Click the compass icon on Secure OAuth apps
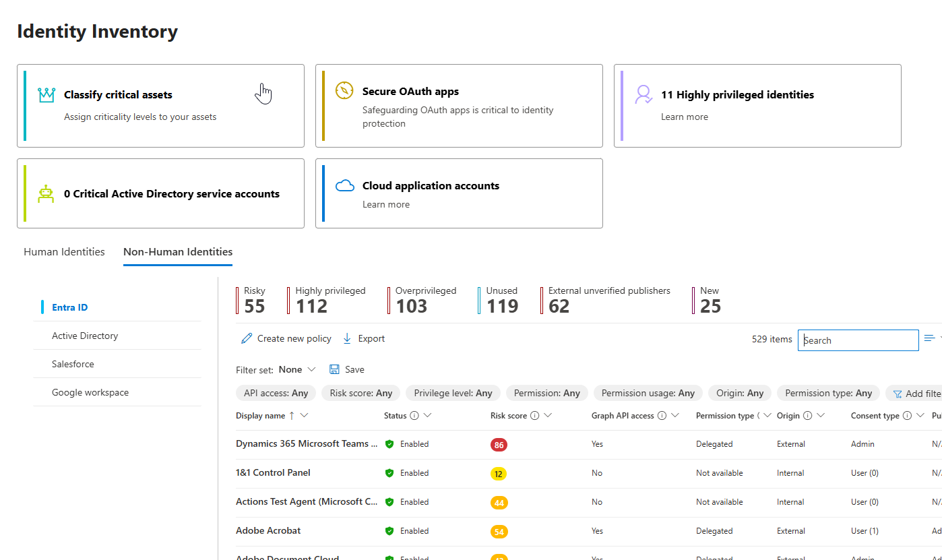942x560 pixels. [344, 91]
